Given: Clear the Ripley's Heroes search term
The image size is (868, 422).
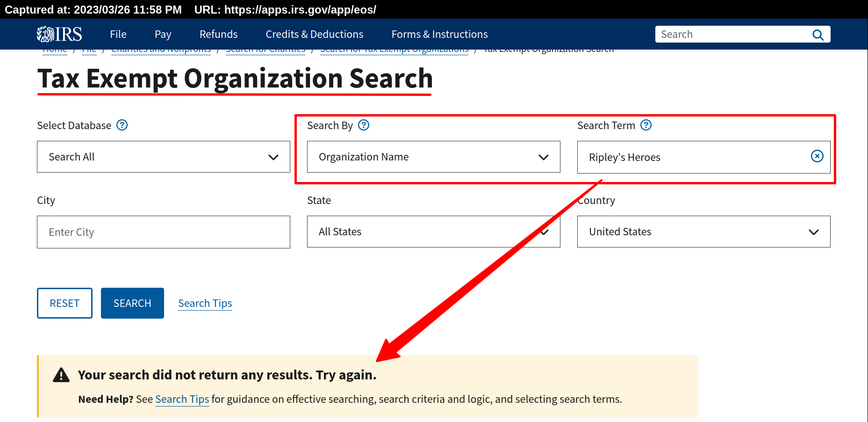Looking at the screenshot, I should pos(817,156).
